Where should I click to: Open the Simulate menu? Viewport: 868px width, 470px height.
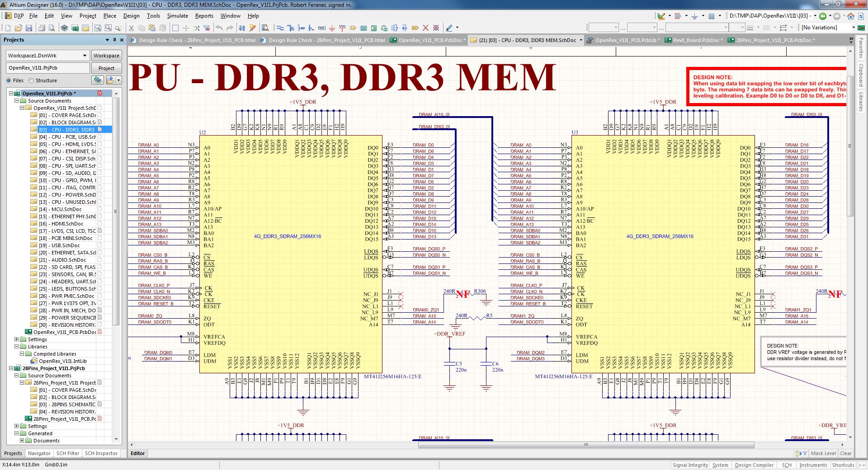click(x=178, y=16)
